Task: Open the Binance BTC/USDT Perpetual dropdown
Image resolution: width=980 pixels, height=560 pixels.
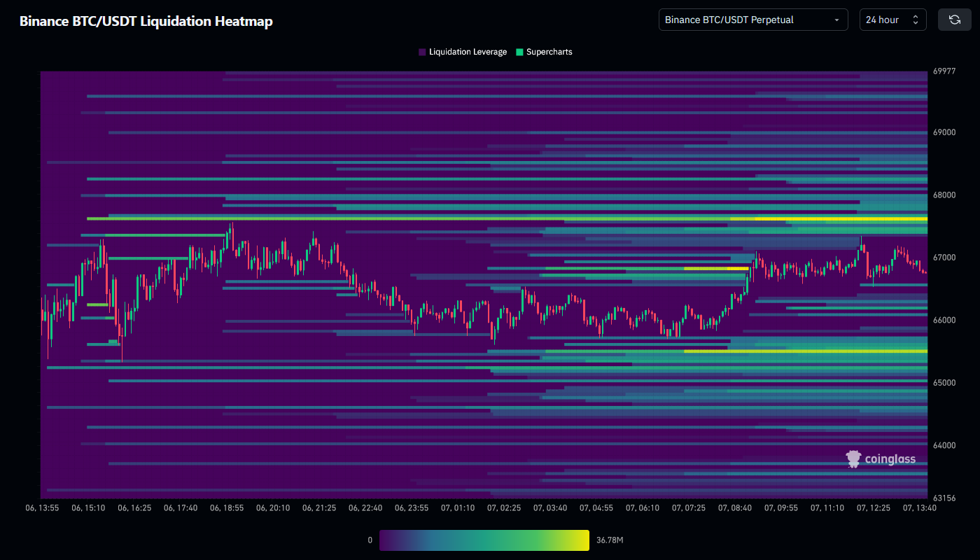Action: (x=753, y=20)
